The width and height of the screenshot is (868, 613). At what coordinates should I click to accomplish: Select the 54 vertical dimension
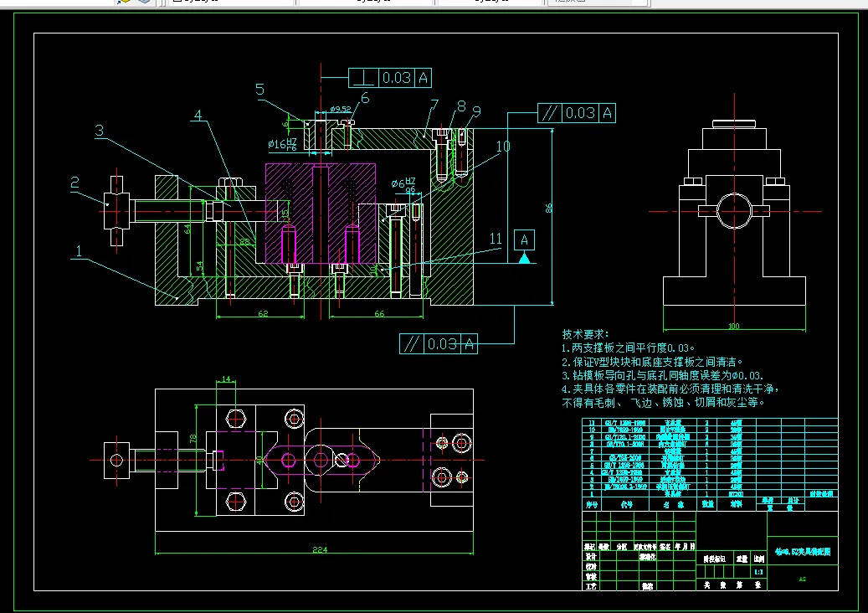[x=199, y=266]
